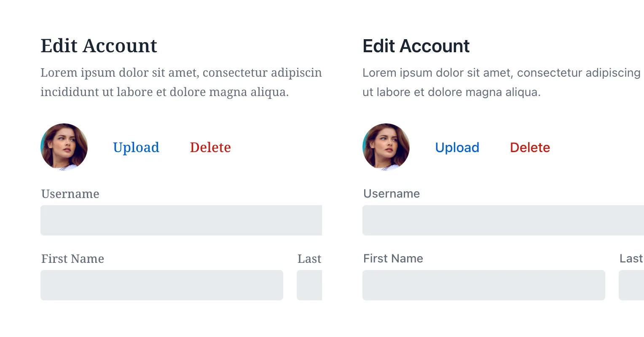Click the left Username input field
The image size is (644, 337).
[x=181, y=220]
